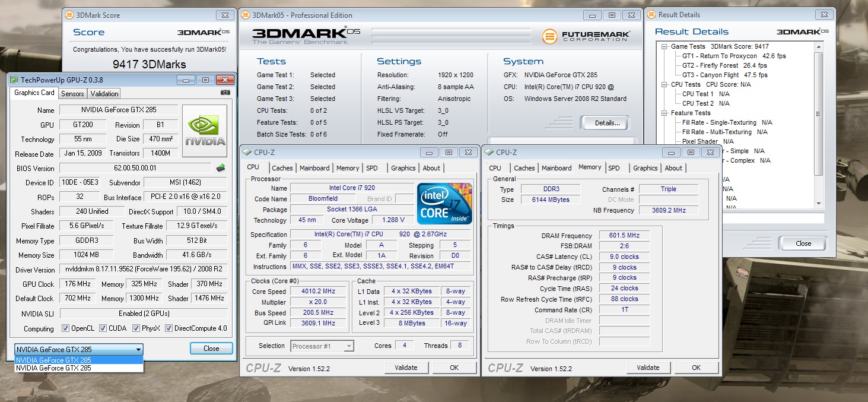Open Caches tab in left CPU-Z window
Viewport: 868px width, 402px height.
tap(282, 168)
